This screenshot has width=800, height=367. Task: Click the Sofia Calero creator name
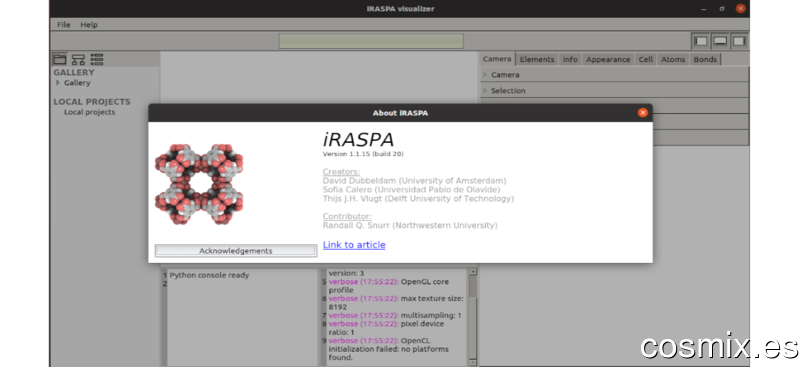[412, 190]
